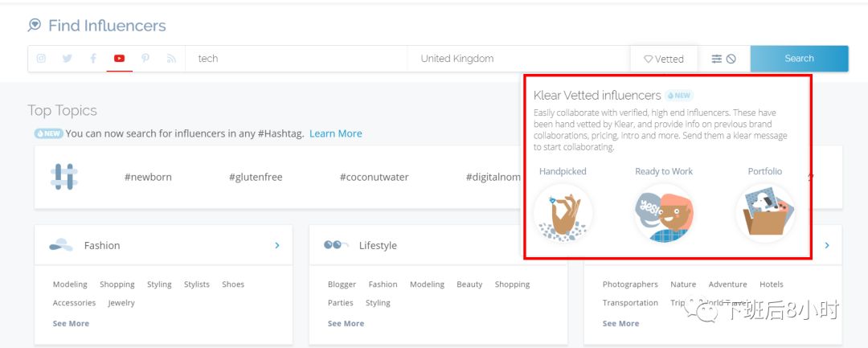Click the United Kingdom location field
This screenshot has height=348, width=868.
pos(518,59)
